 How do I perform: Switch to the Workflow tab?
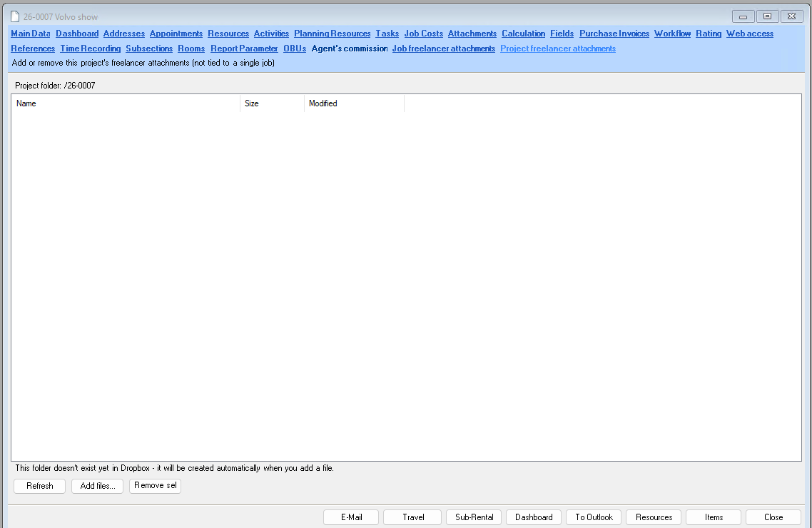pos(672,34)
